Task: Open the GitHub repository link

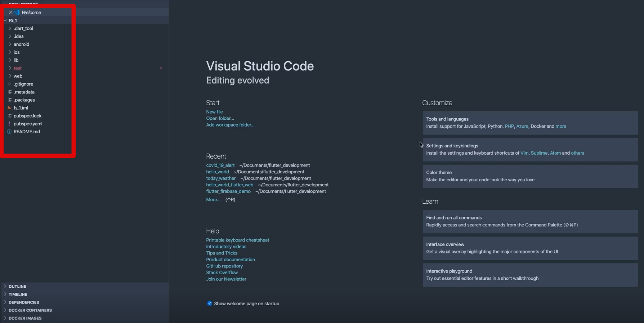Action: (224, 266)
